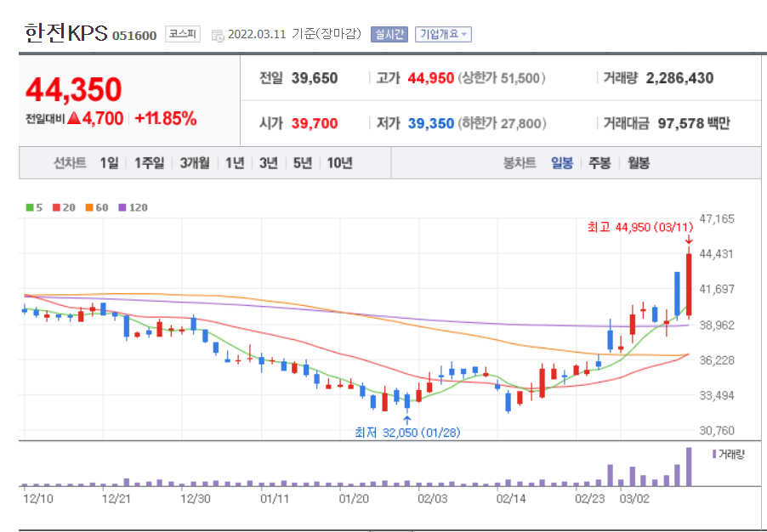
Task: Click the stock code 051600
Action: [x=134, y=36]
